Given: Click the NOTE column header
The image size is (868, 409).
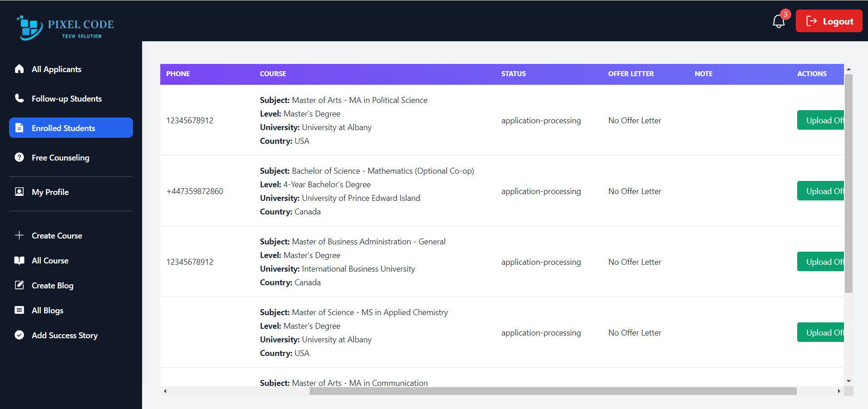Looking at the screenshot, I should pyautogui.click(x=704, y=73).
